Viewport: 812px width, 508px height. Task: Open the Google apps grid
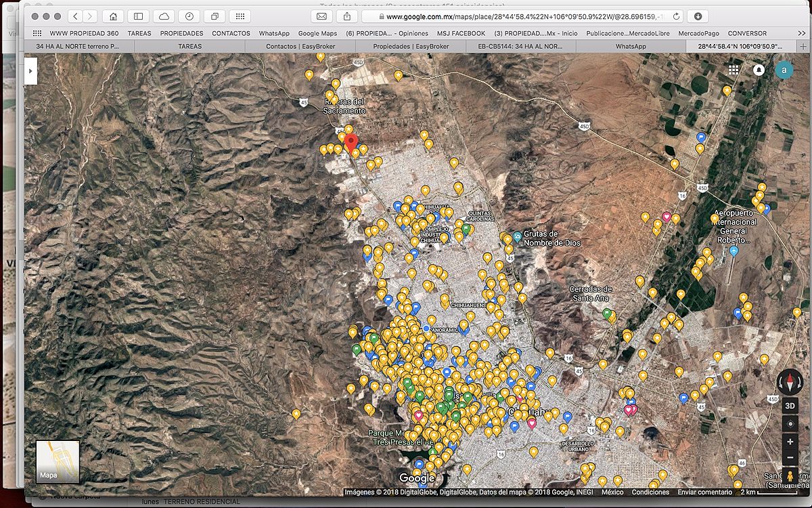pos(734,70)
